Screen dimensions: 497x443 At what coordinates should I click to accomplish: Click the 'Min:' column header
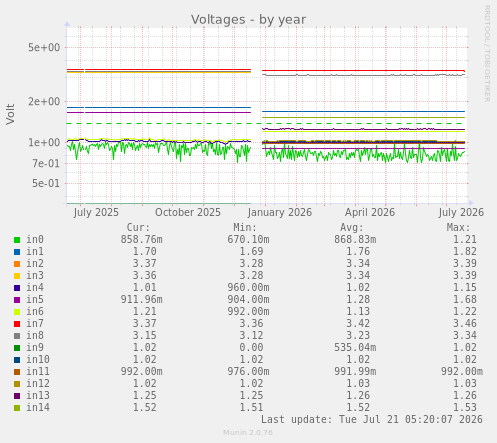coord(245,228)
